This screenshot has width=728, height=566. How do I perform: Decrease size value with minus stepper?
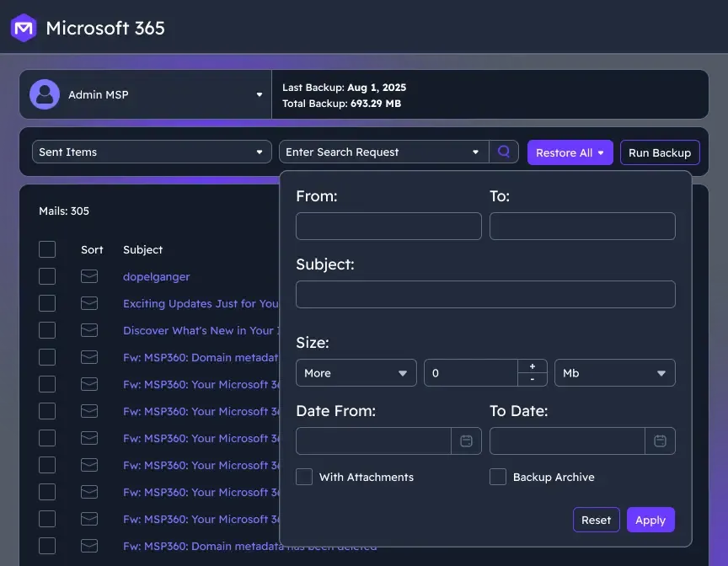click(x=532, y=380)
